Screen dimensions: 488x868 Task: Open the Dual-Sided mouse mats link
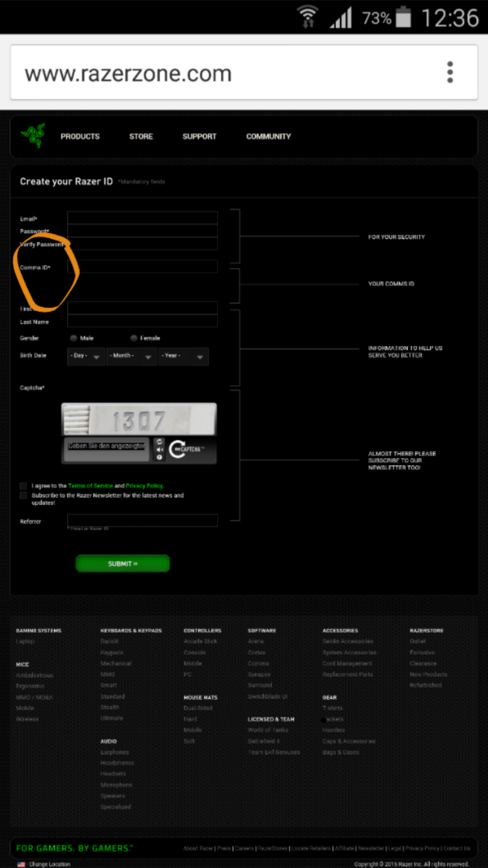pos(198,708)
